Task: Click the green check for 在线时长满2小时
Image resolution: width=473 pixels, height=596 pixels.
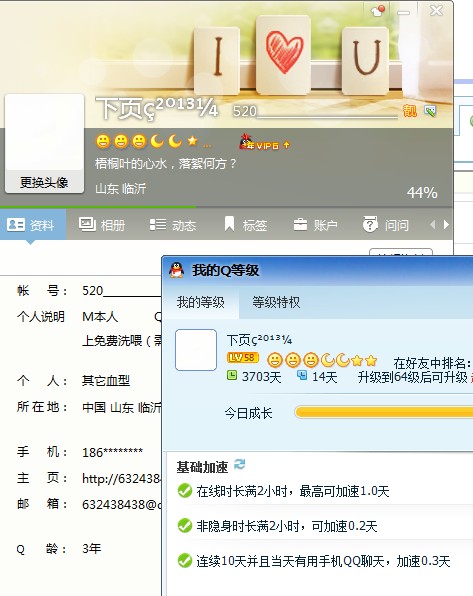Action: (185, 491)
